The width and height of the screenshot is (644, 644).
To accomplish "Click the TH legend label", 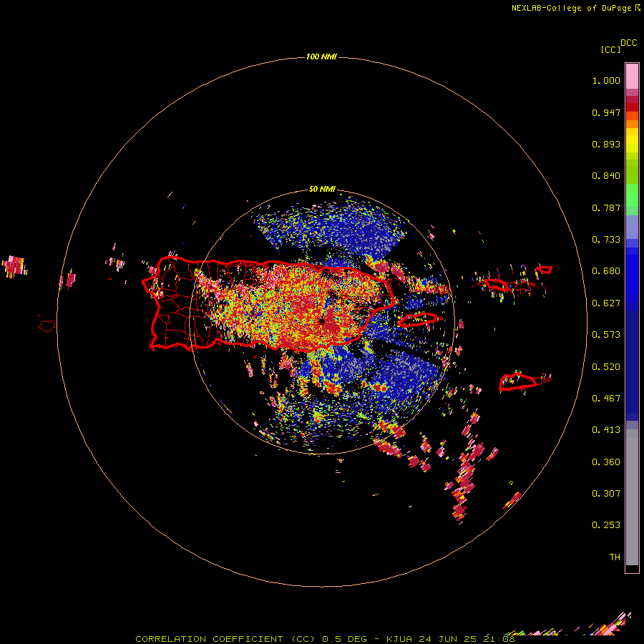I will pyautogui.click(x=615, y=557).
